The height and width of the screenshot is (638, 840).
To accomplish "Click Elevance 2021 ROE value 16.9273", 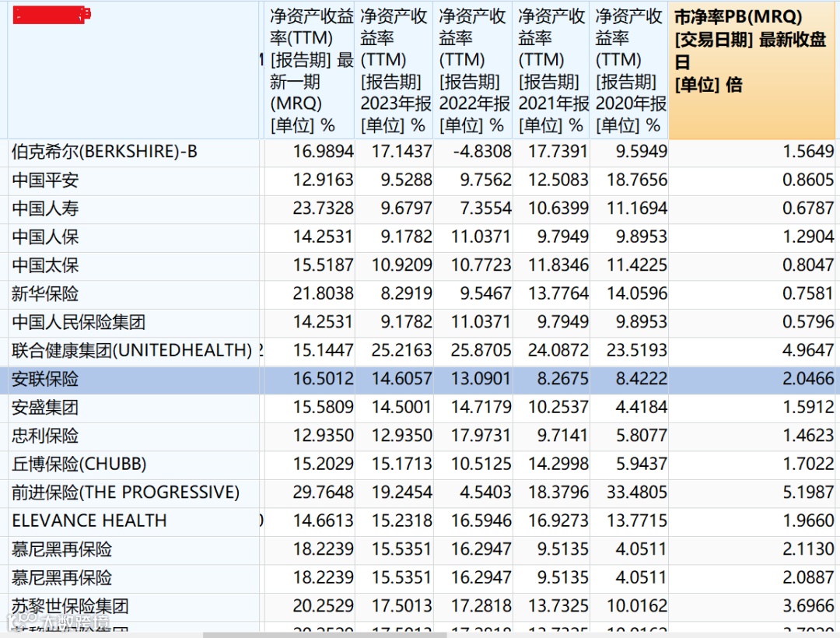I will [558, 521].
